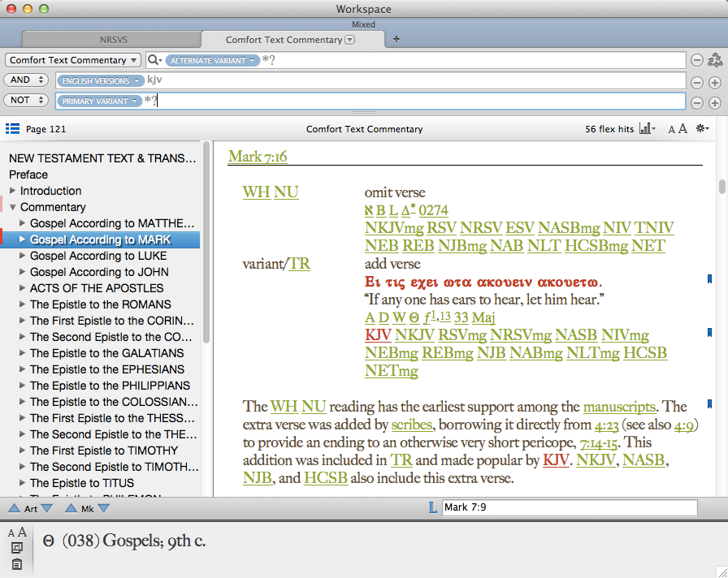Open the PRIMARY VARIANT field dropdown

[99, 101]
